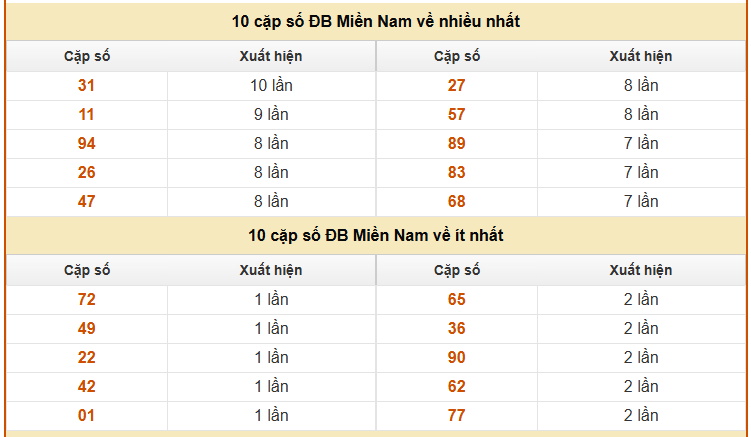Screen dimensions: 751x437
Task: Select pair number 47
Action: click(x=86, y=202)
